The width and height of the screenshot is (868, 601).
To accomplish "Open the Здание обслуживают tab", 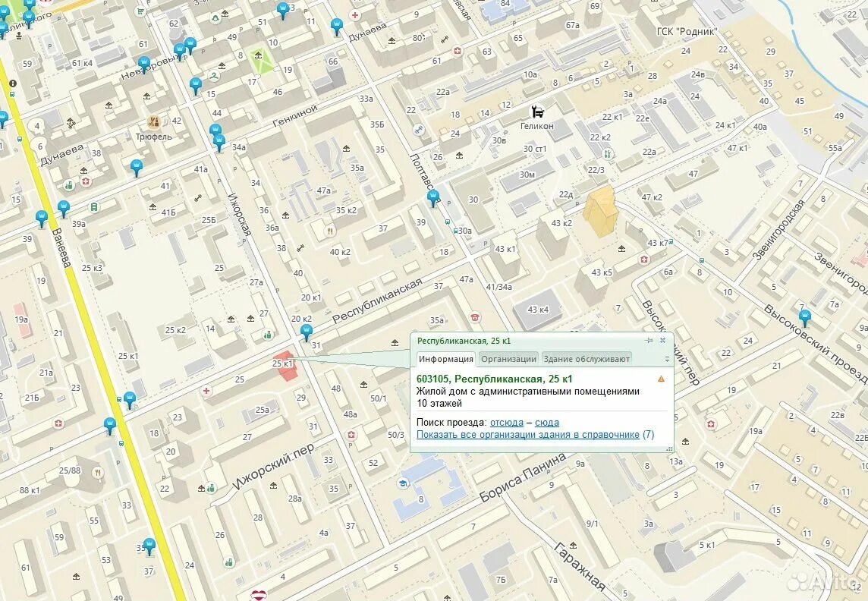I will pos(587,359).
